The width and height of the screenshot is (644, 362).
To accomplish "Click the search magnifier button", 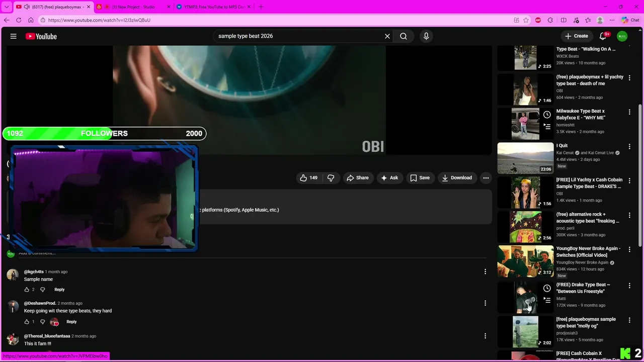I will pyautogui.click(x=404, y=36).
